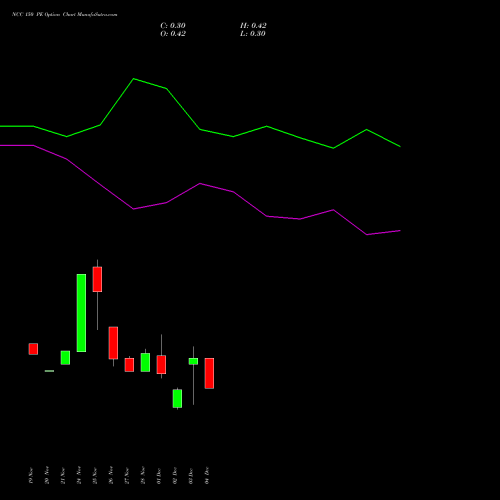The width and height of the screenshot is (500, 500).
Task: Click the red candlestick for 01 Dec
Action: point(161,364)
